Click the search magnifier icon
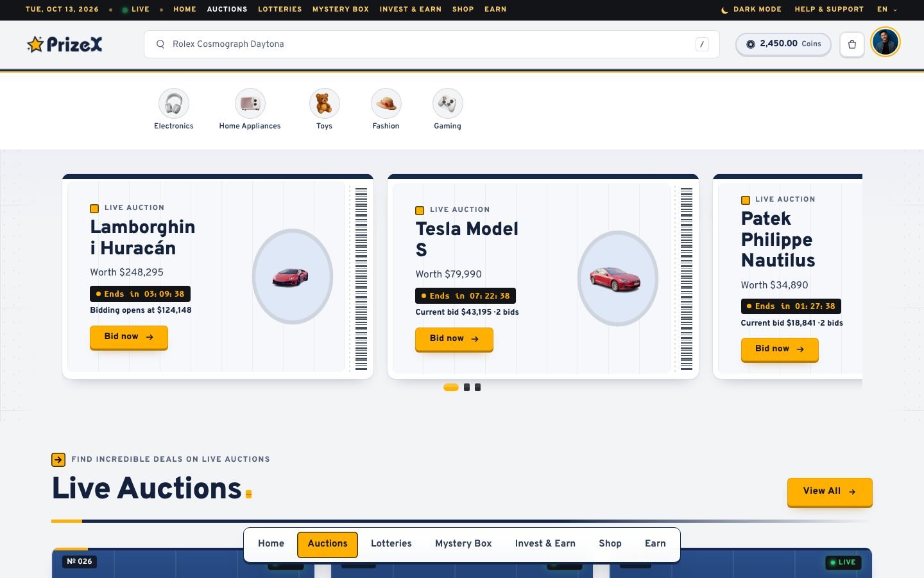Screen dimensions: 924x578 click(160, 44)
